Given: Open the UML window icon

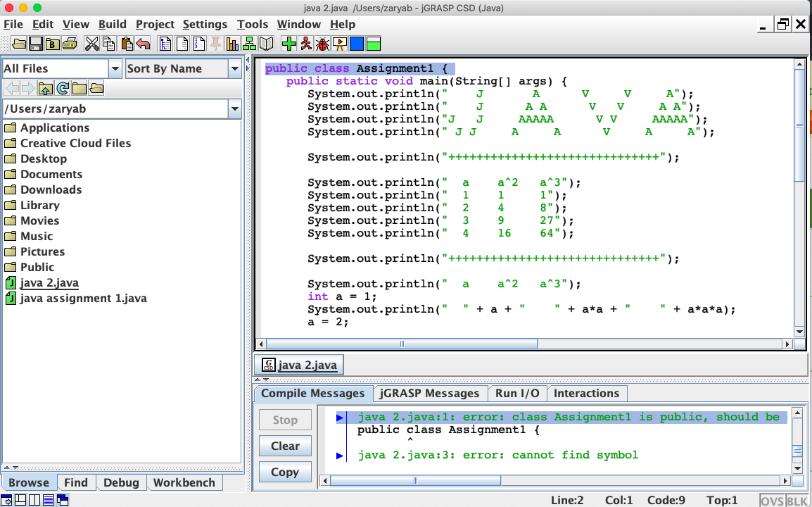Looking at the screenshot, I should coord(250,43).
